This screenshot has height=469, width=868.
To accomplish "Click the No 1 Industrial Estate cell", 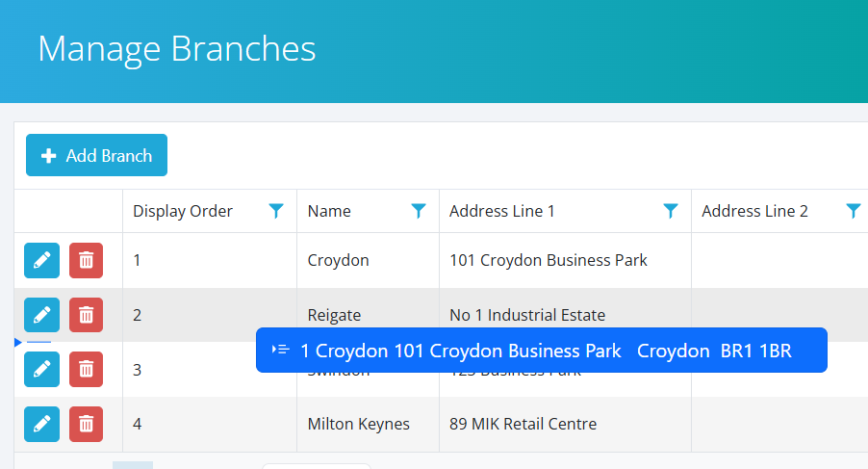I will tap(527, 315).
